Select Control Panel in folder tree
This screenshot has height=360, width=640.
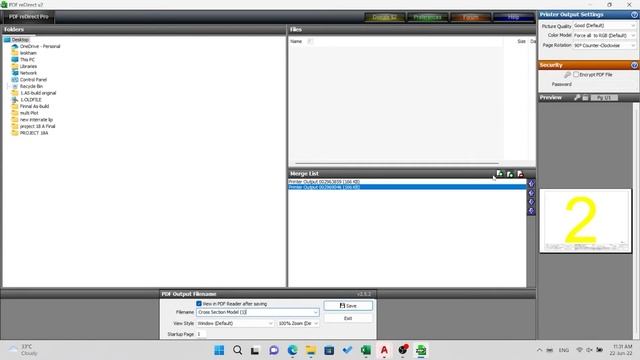[x=33, y=80]
